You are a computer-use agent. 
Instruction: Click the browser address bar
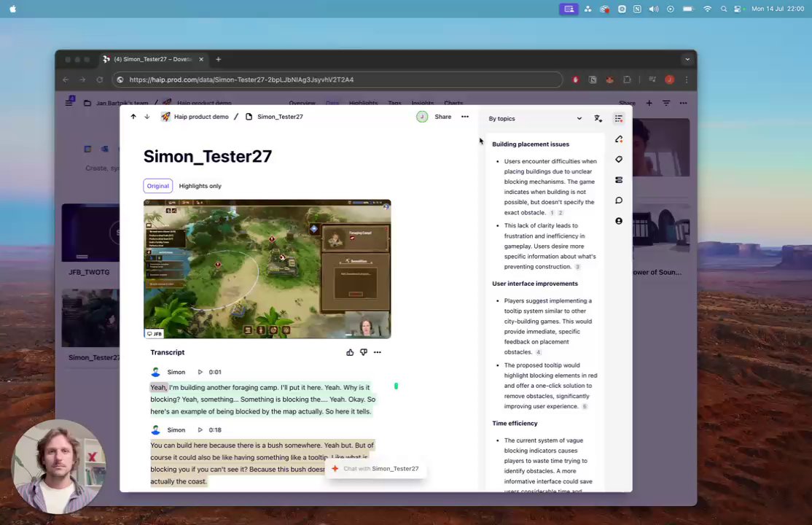[x=337, y=79]
